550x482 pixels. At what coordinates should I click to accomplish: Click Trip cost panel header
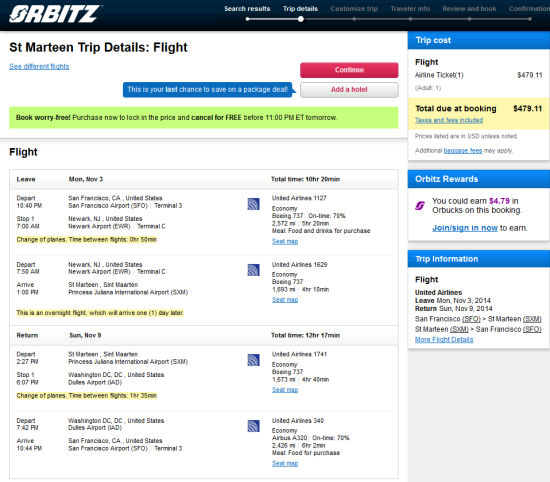tap(478, 40)
